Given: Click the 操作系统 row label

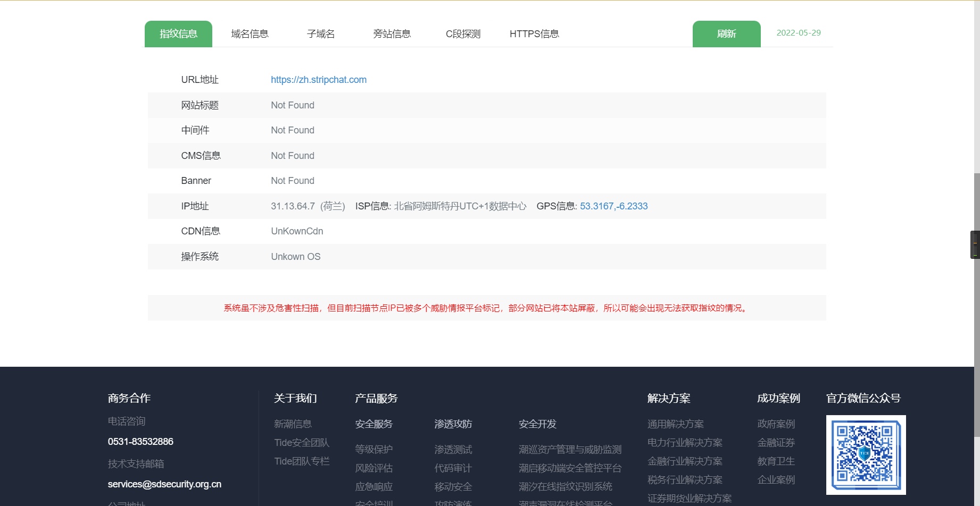Looking at the screenshot, I should click(x=200, y=257).
